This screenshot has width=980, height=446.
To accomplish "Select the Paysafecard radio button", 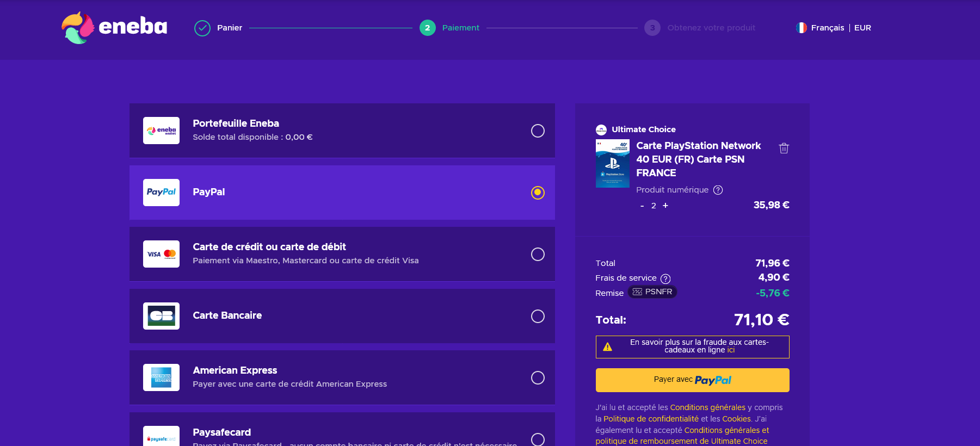I will point(538,439).
